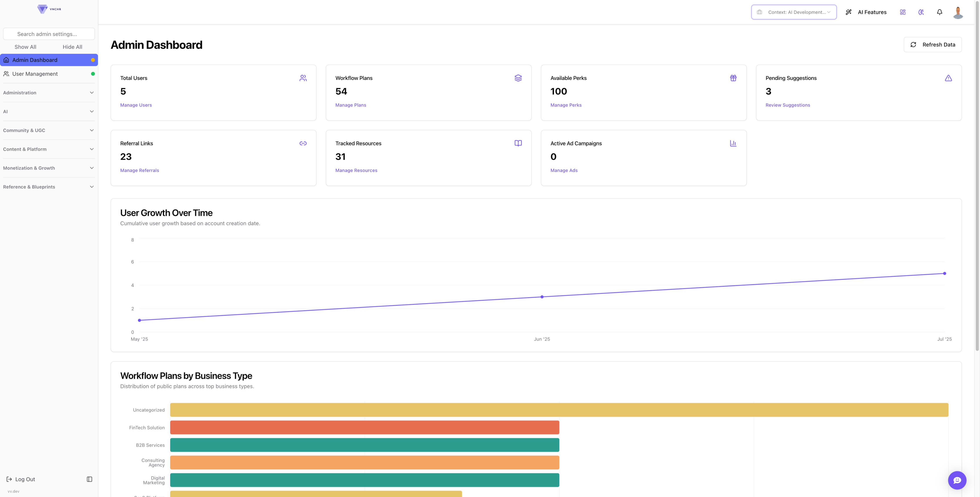980x497 pixels.
Task: Open the brain circuit AI icon
Action: [921, 12]
